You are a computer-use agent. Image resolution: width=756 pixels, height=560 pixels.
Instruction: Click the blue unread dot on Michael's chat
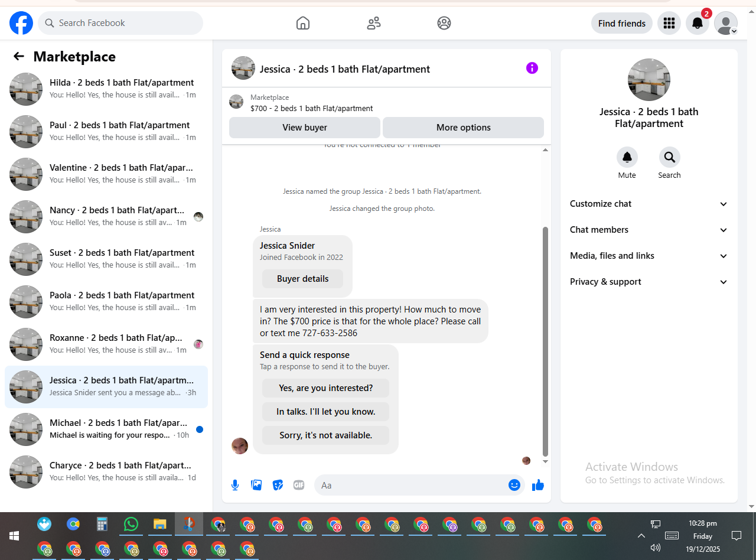200,429
